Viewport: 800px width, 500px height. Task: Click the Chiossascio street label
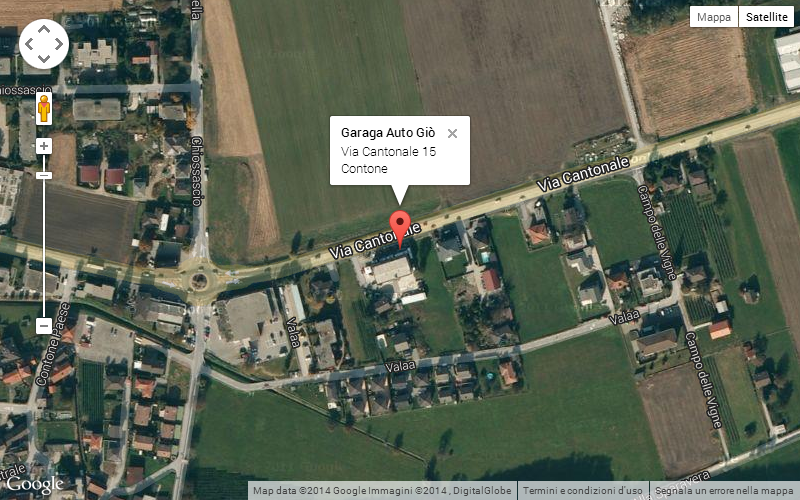(197, 171)
